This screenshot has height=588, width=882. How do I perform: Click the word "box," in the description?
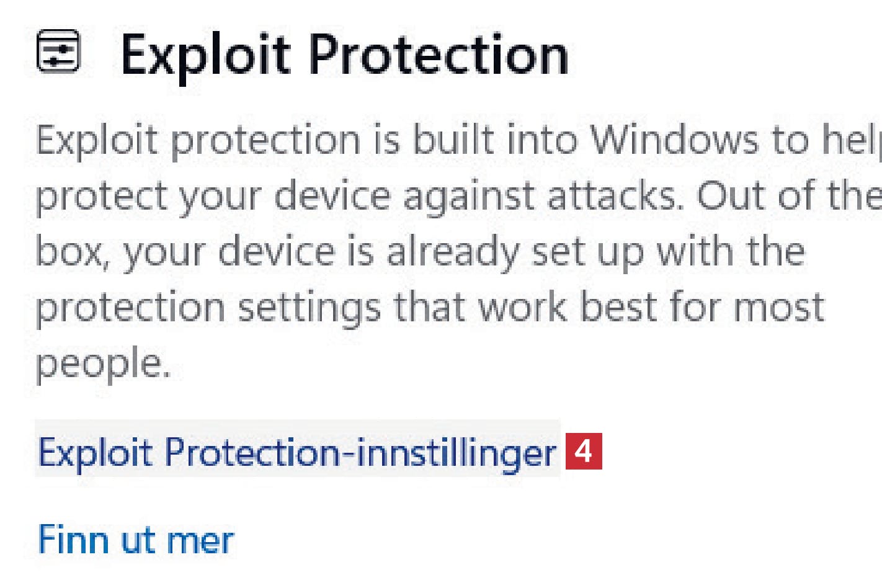coord(72,252)
